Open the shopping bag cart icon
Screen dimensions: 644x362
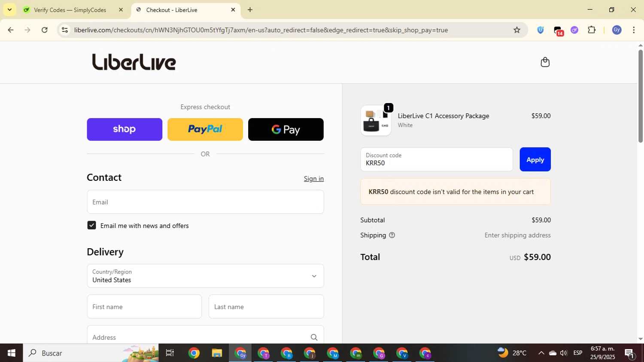[545, 62]
